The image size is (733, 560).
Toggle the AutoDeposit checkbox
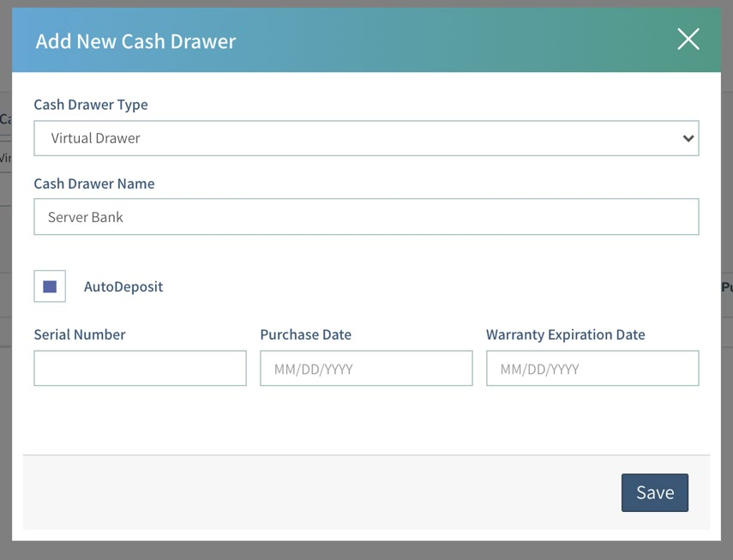coord(50,286)
